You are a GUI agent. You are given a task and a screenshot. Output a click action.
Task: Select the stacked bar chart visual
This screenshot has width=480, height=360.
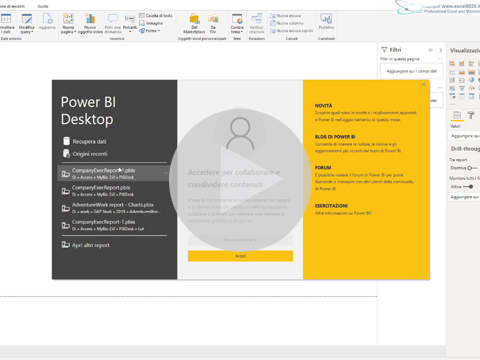click(x=452, y=63)
